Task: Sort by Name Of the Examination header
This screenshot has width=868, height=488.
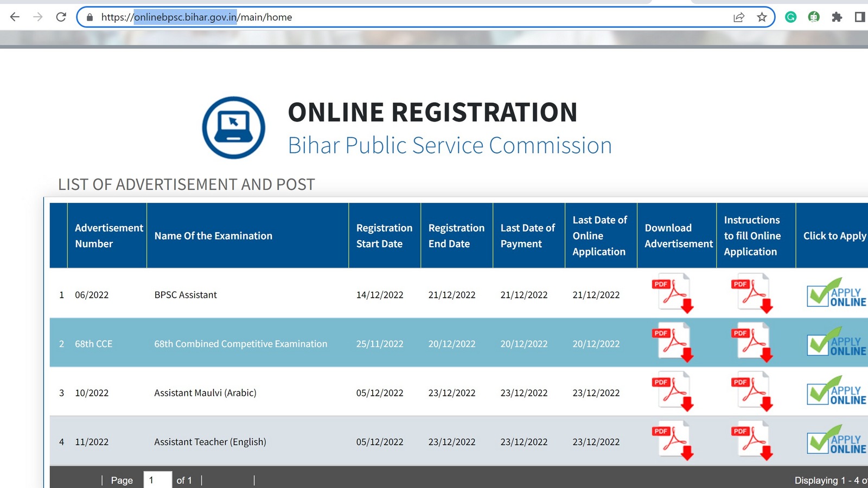Action: tap(247, 236)
